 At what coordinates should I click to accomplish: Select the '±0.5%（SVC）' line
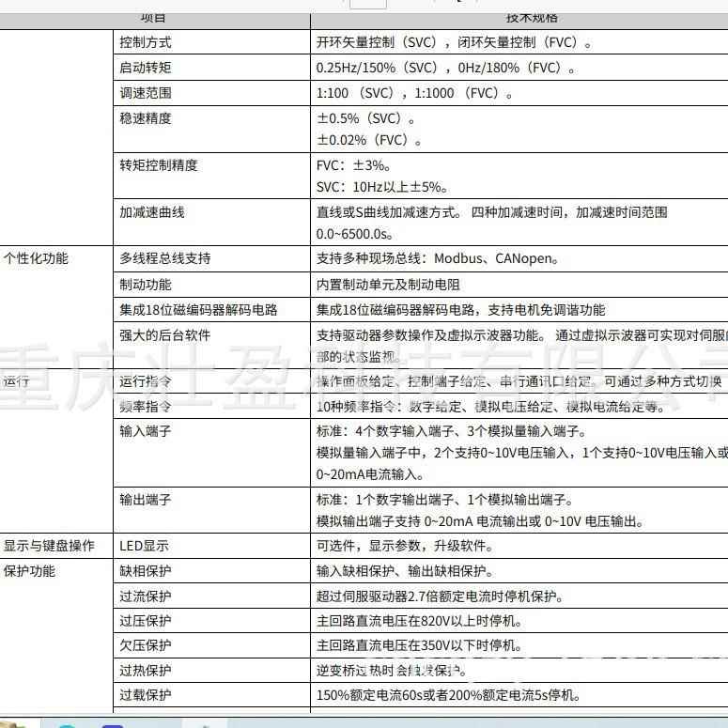point(365,118)
